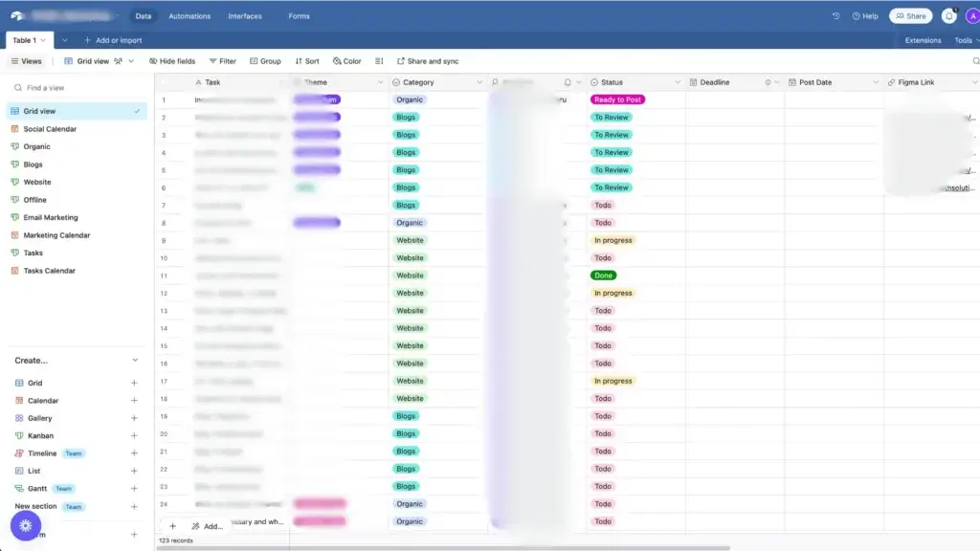This screenshot has width=980, height=551.
Task: Click the plus icon to add a record
Action: [x=172, y=526]
